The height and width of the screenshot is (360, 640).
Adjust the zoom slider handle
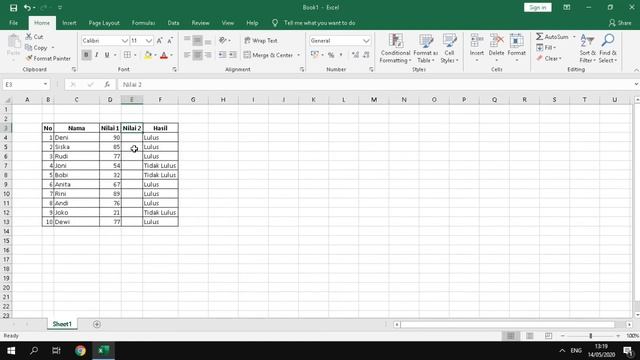591,336
